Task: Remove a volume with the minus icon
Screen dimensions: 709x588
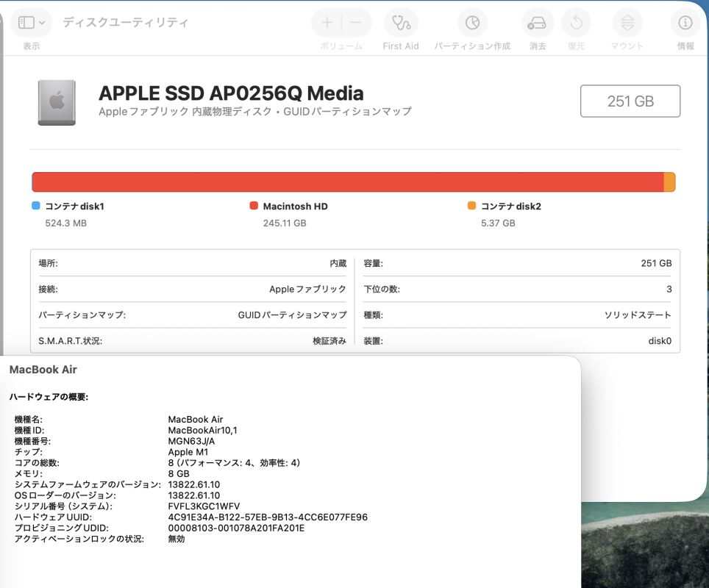Action: click(356, 22)
